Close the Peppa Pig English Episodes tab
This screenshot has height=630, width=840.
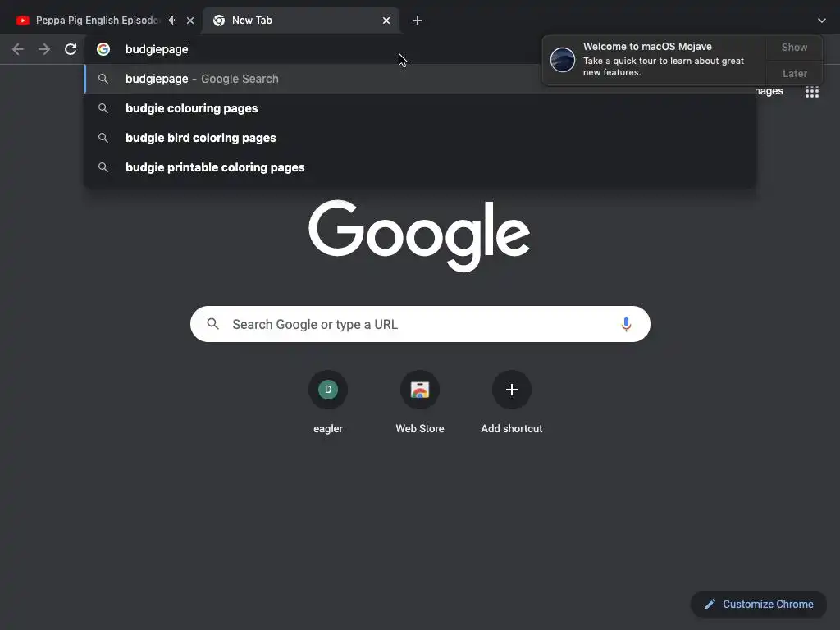(x=190, y=21)
